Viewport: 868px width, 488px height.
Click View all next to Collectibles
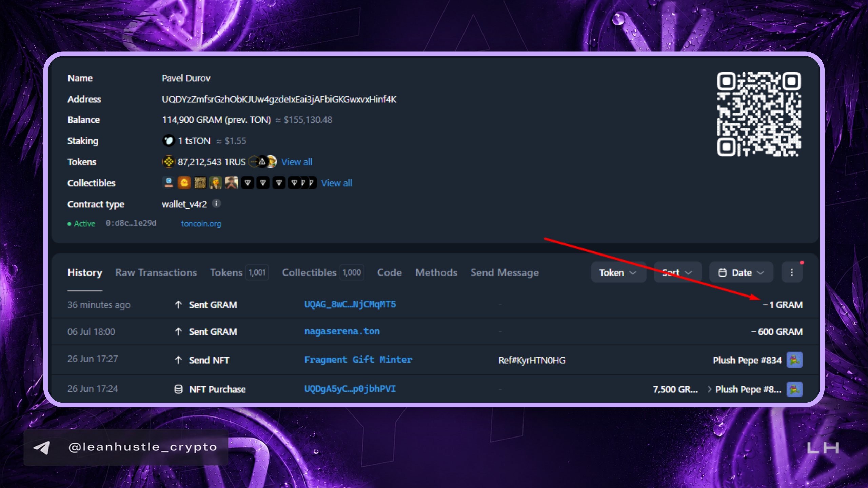coord(337,183)
